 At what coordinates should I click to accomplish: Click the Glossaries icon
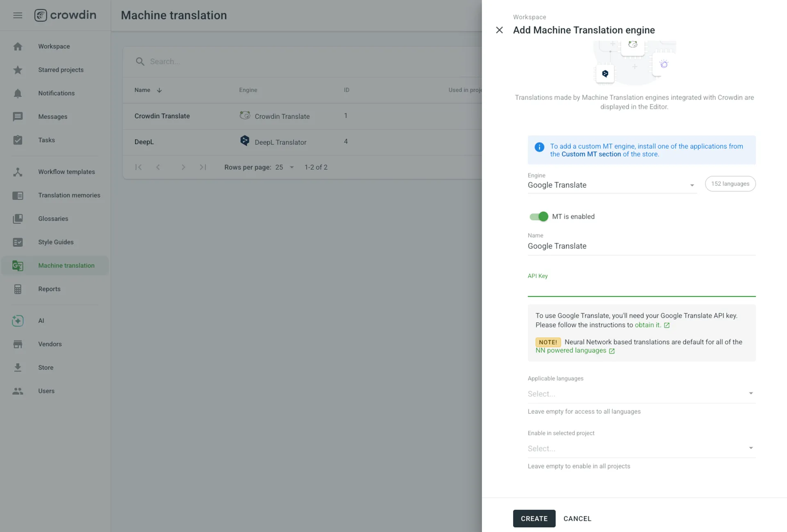point(18,219)
